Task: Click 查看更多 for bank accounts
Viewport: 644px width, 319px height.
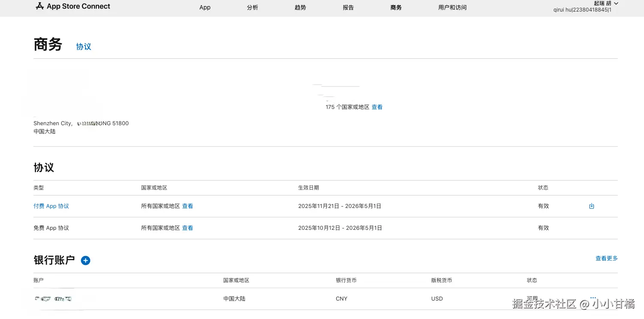Action: point(606,258)
